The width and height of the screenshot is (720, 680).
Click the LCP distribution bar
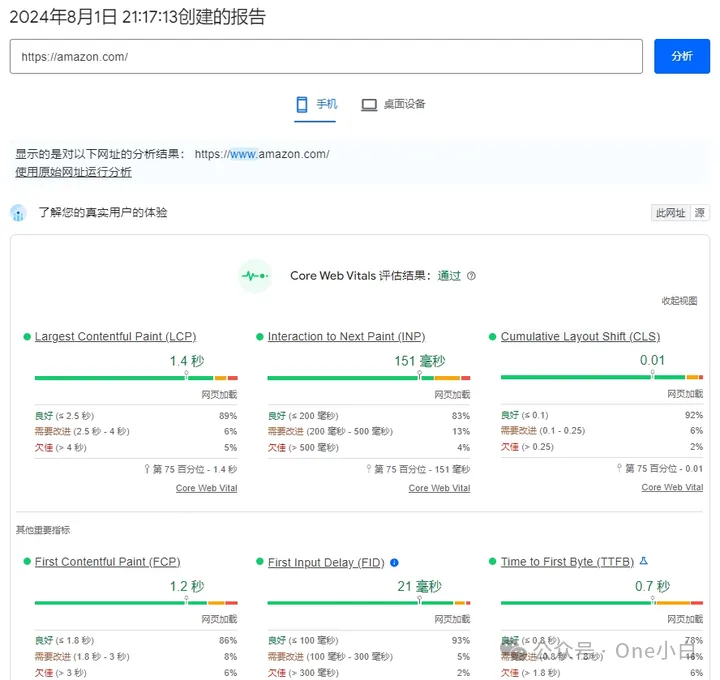[136, 378]
